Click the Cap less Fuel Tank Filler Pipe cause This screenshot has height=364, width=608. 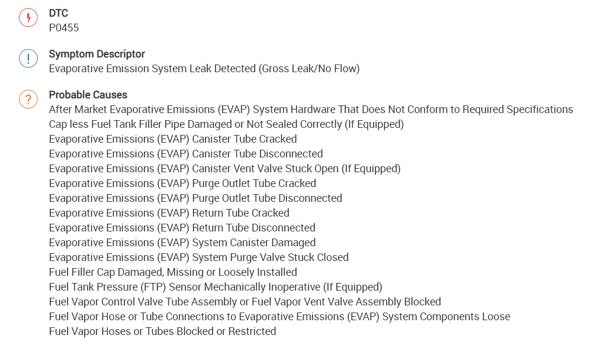point(226,124)
